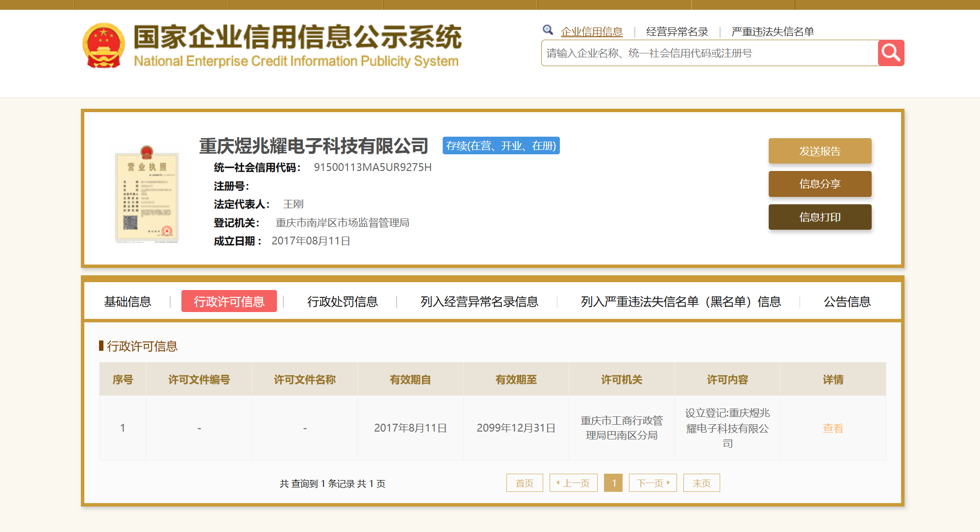Switch to the 基础信息 tab

127,301
